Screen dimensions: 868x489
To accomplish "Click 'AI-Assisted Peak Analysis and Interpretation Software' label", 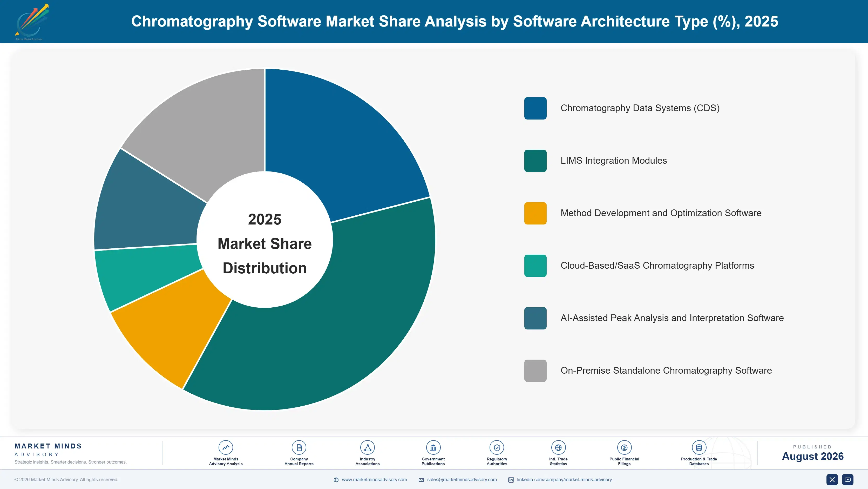I will click(x=672, y=318).
